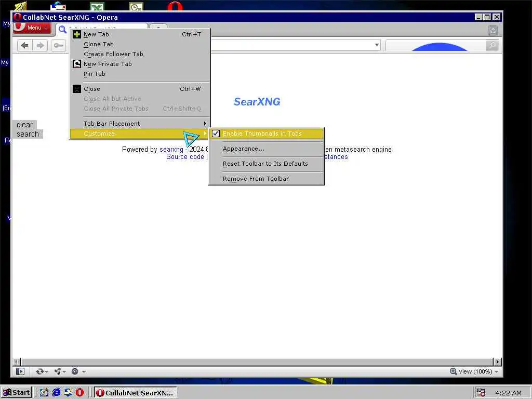
Task: Choose Clone Tab from the context menu
Action: tap(140, 44)
